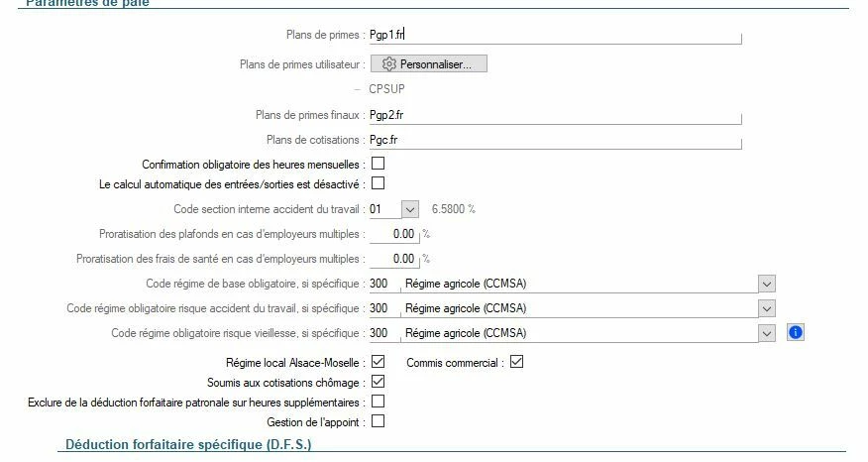
Task: Click the Personnaliser button
Action: click(429, 64)
